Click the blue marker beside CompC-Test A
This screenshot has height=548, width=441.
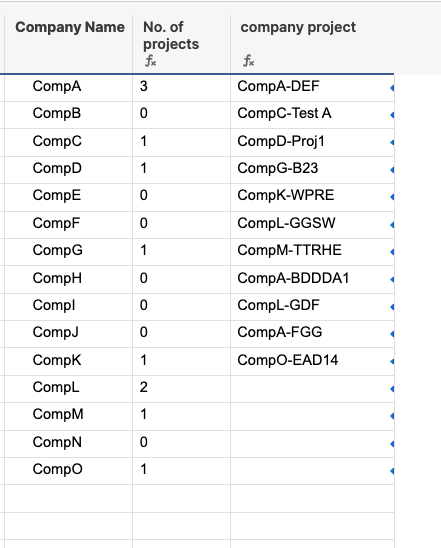[392, 115]
